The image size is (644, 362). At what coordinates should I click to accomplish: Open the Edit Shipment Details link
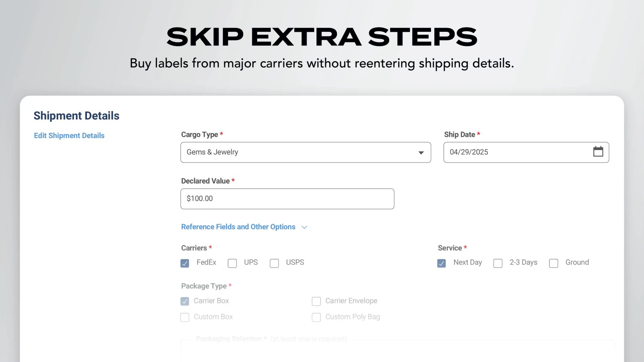click(x=69, y=136)
